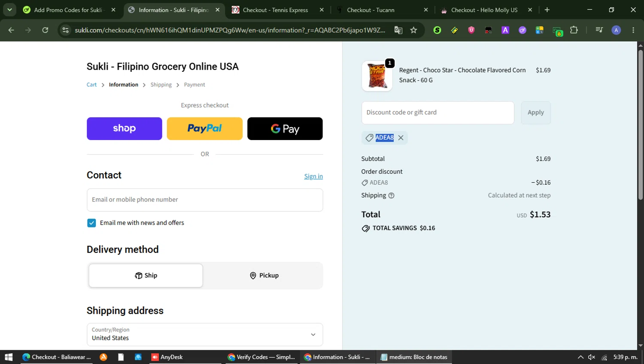
Task: Close the Information - Sukli tab
Action: point(218,10)
